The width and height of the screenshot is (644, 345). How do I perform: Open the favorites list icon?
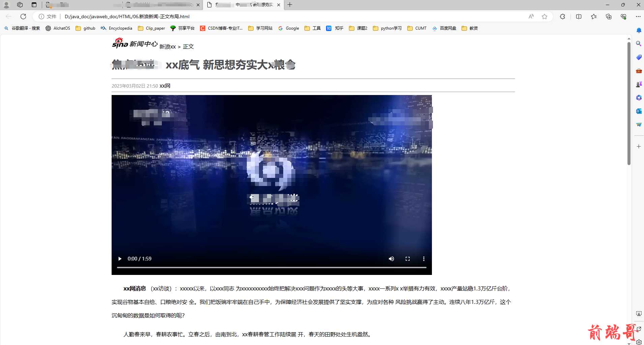[594, 17]
